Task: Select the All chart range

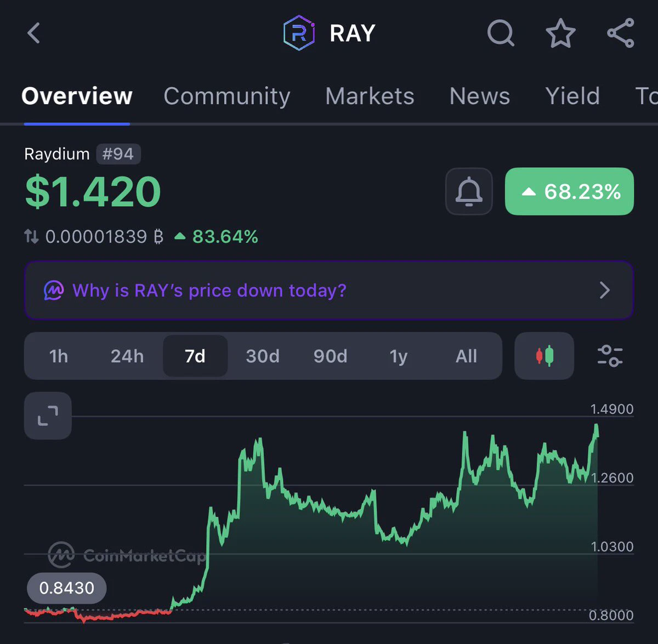Action: 467,356
